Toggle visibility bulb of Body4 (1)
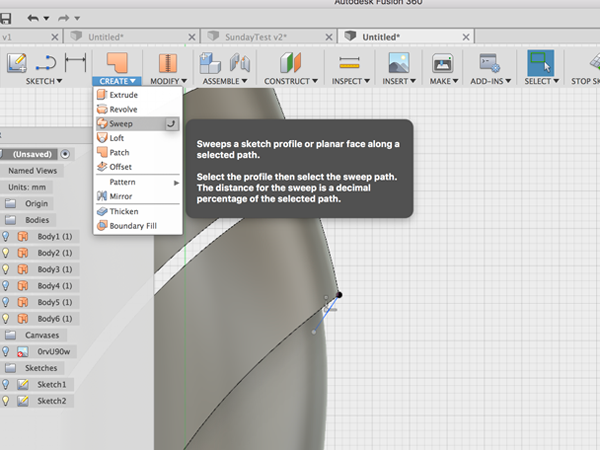The height and width of the screenshot is (450, 600). coord(6,286)
